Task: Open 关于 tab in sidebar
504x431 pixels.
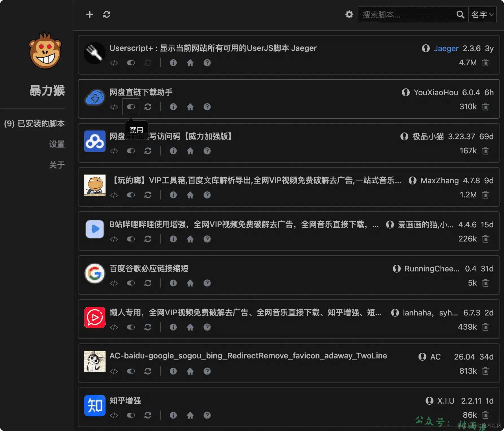Action: 57,165
